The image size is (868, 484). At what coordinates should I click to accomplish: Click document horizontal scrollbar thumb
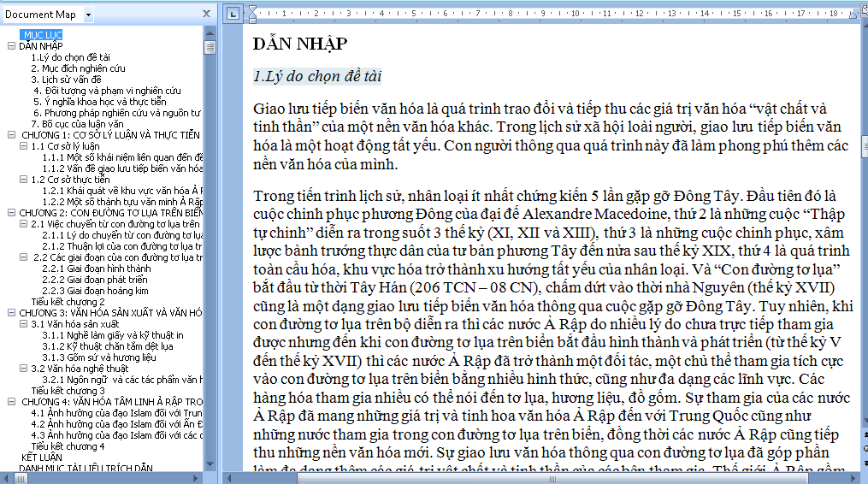click(x=552, y=478)
